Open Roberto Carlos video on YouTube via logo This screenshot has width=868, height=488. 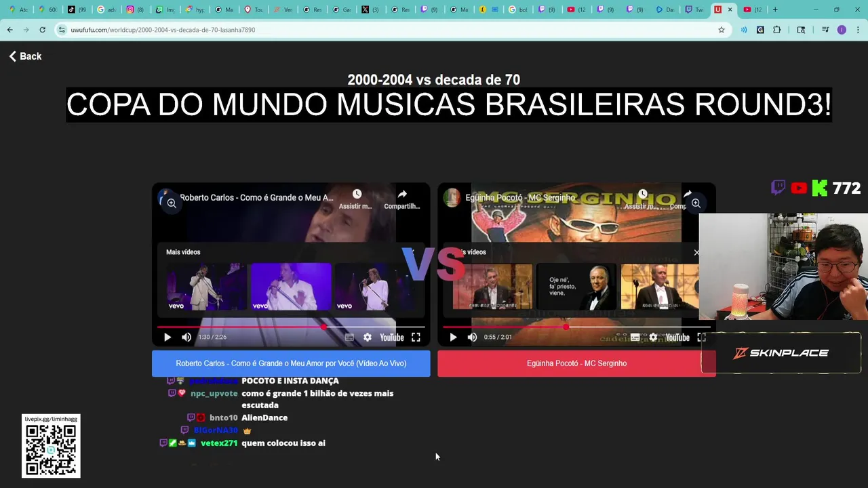click(x=391, y=338)
